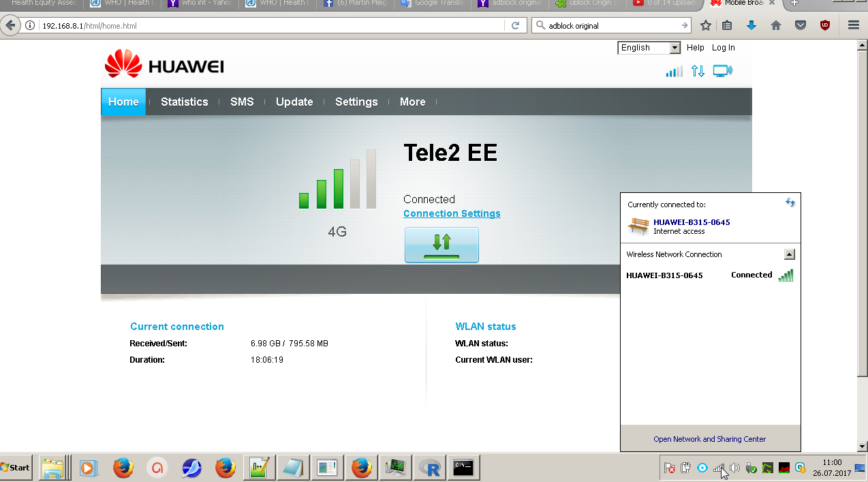
Task: Select the HUAWEI-B315-0645 wireless network entry
Action: pos(710,275)
